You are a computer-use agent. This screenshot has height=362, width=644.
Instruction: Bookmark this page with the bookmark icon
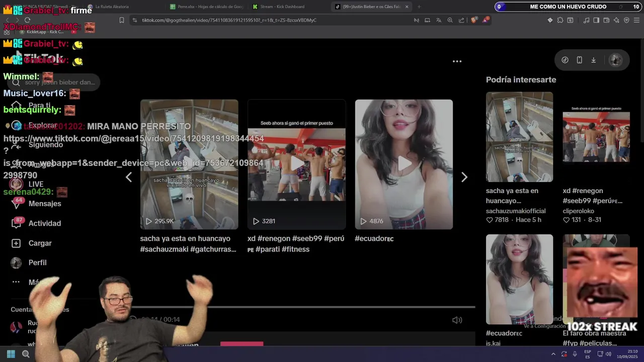[121, 20]
